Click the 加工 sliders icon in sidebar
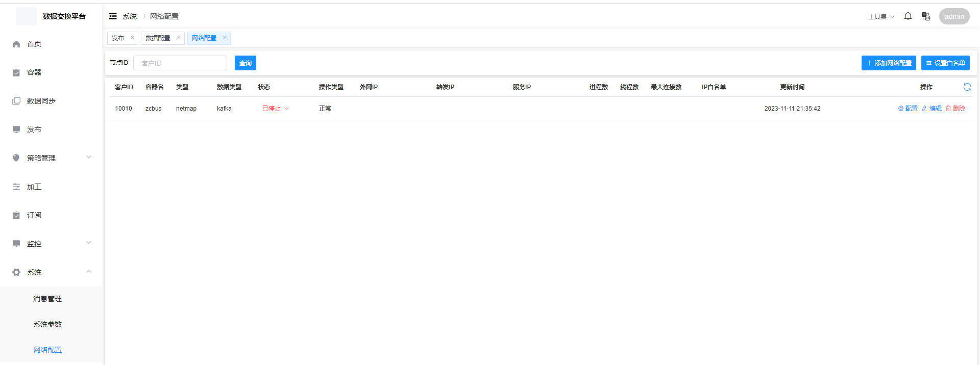Viewport: 980px width, 365px height. tap(16, 187)
